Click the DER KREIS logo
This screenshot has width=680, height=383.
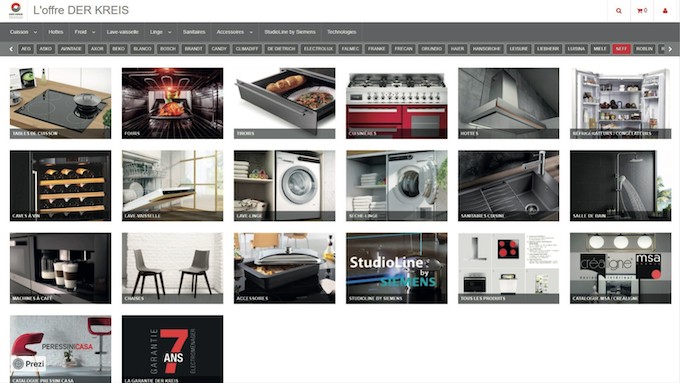[x=16, y=10]
